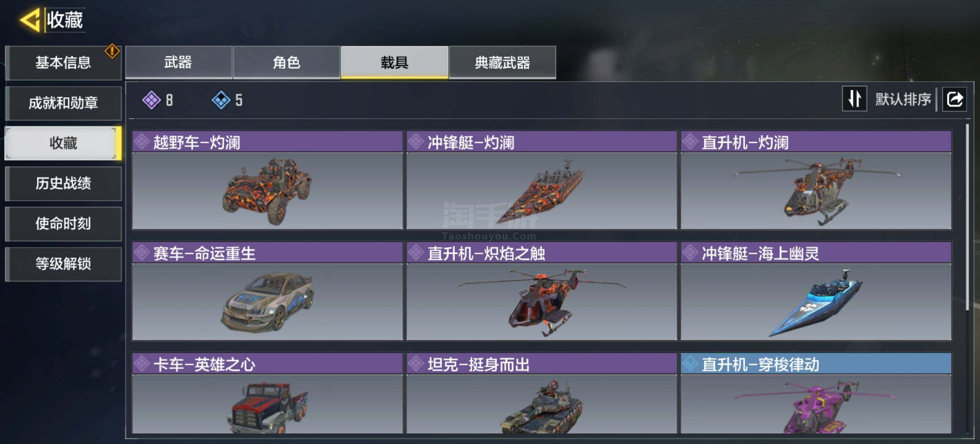This screenshot has height=444, width=980.
Task: Click the diamond icon beside 越野车-灼澜
Action: coord(142,142)
